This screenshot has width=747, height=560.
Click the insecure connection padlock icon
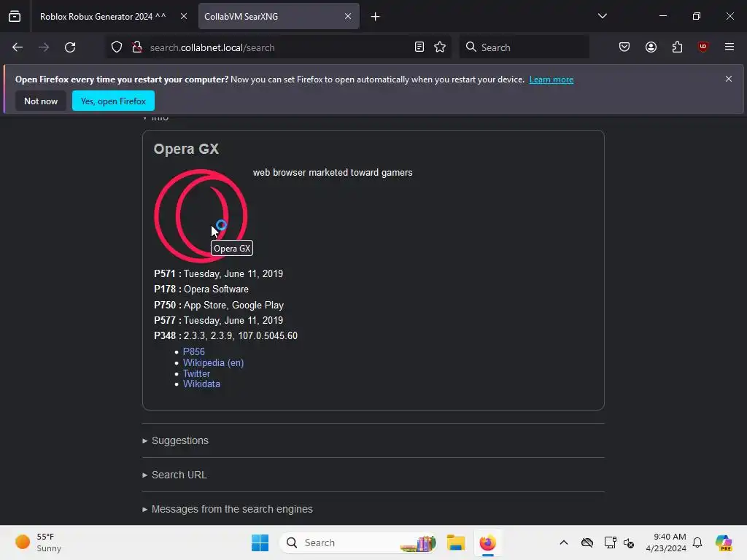point(137,47)
